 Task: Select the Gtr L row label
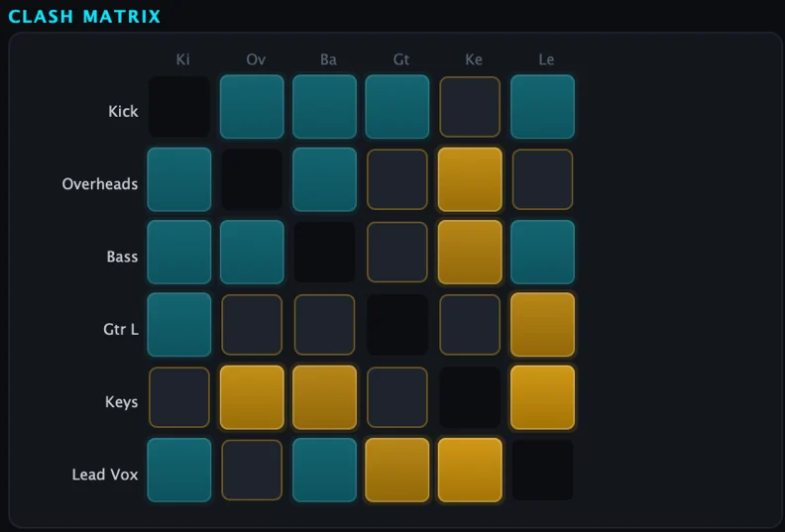[121, 329]
